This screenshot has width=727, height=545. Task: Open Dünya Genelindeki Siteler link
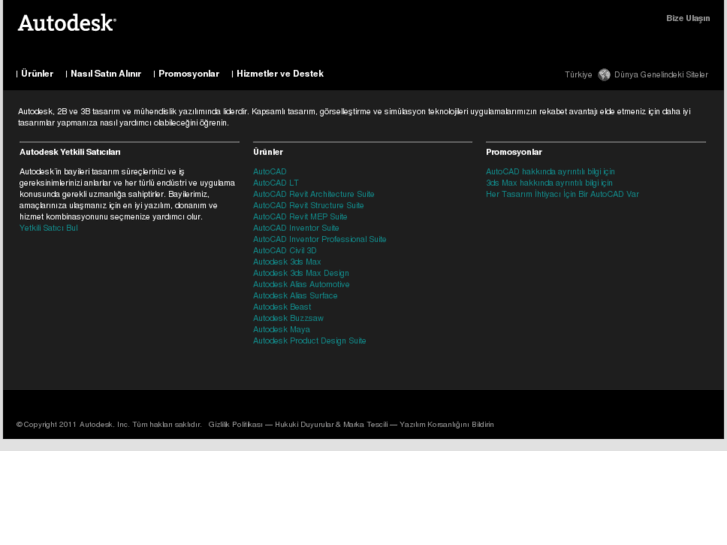(x=661, y=75)
